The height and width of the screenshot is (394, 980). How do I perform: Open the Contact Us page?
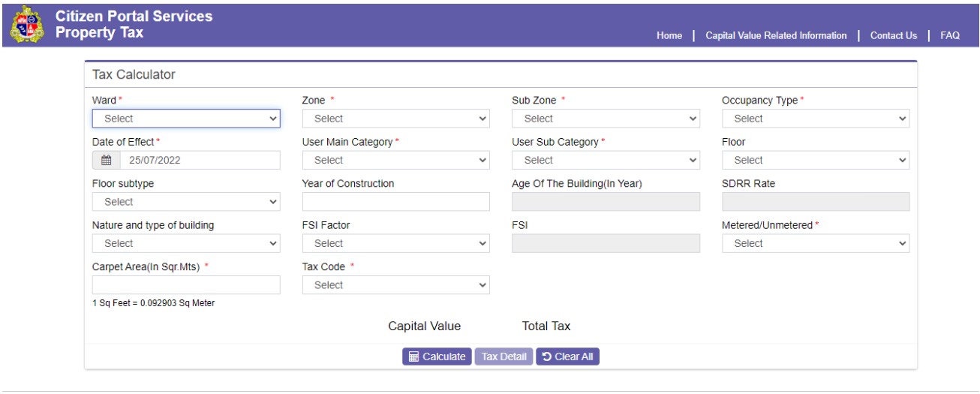click(893, 35)
